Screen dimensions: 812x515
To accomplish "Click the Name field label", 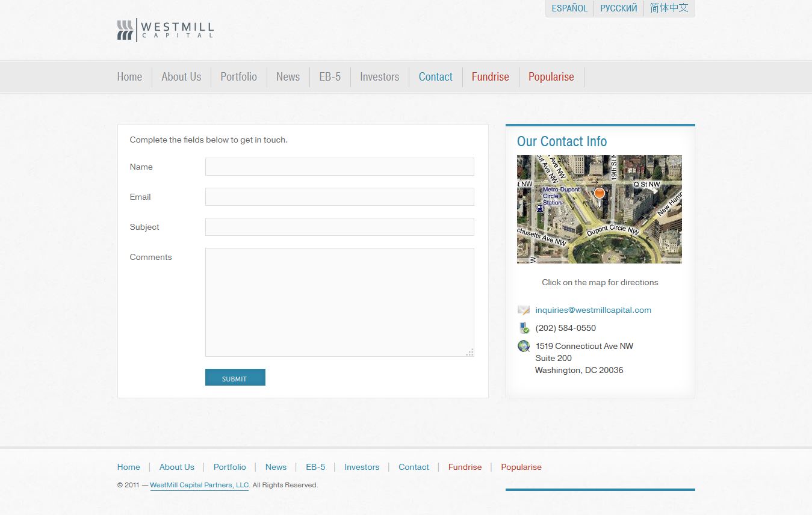I will coord(141,167).
